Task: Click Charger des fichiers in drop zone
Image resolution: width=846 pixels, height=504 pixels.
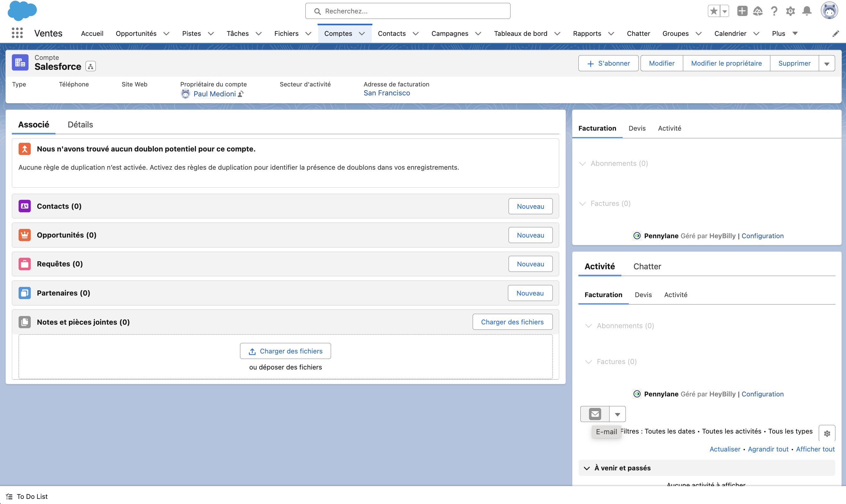Action: pos(285,351)
